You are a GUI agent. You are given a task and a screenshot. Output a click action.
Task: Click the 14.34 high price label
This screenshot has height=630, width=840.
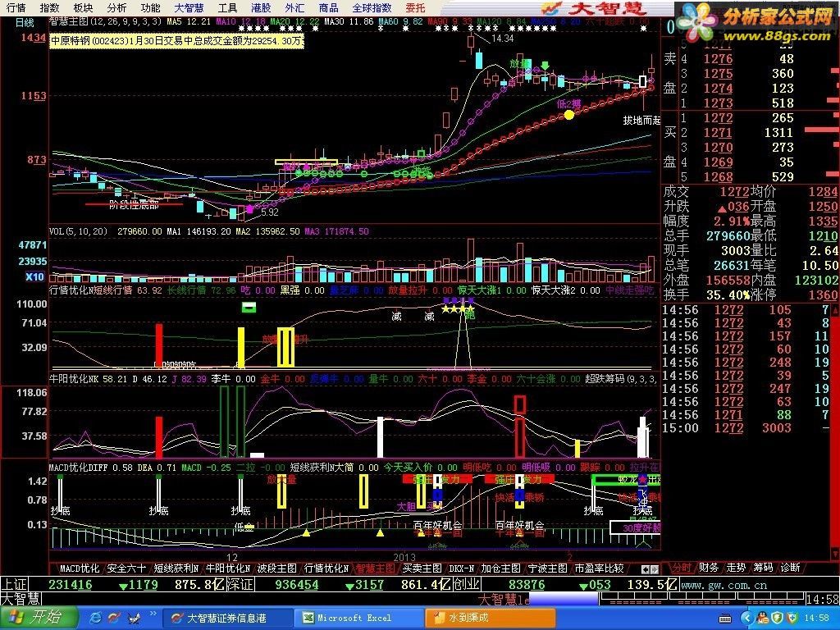click(x=502, y=39)
